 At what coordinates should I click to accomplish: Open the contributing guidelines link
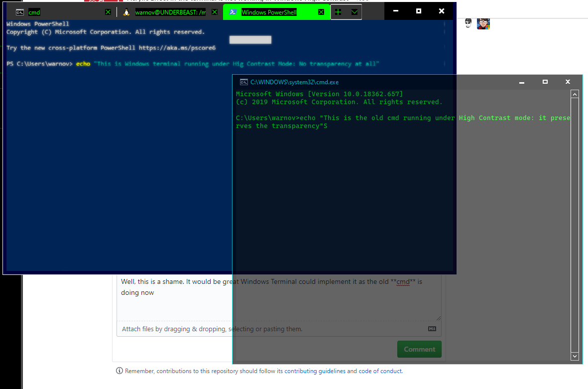coord(315,371)
